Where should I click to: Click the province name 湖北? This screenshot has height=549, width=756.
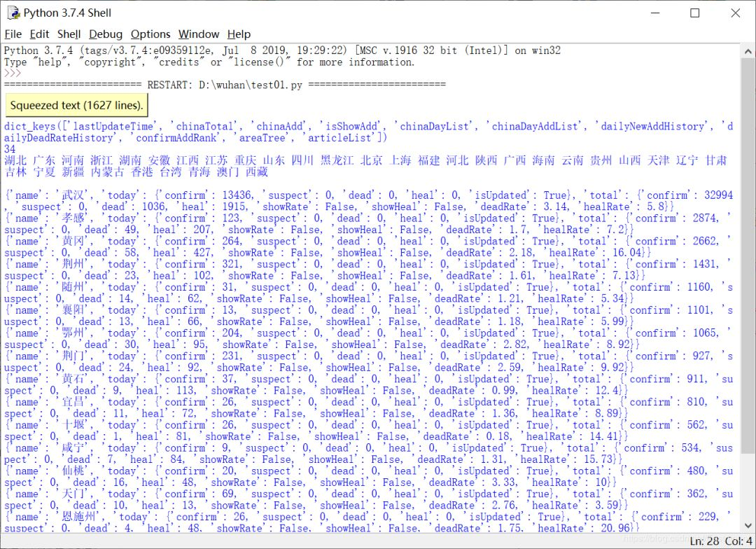(x=15, y=160)
